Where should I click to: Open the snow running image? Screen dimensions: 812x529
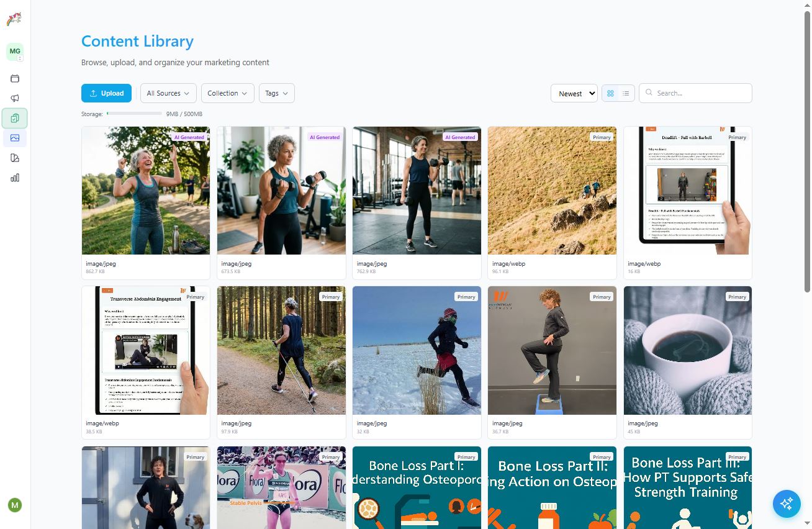point(417,350)
